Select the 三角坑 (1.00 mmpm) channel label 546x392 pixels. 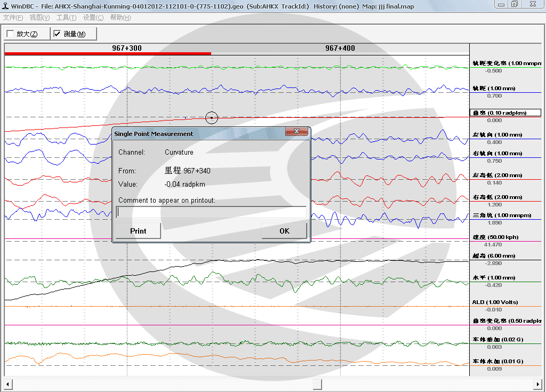pyautogui.click(x=502, y=215)
